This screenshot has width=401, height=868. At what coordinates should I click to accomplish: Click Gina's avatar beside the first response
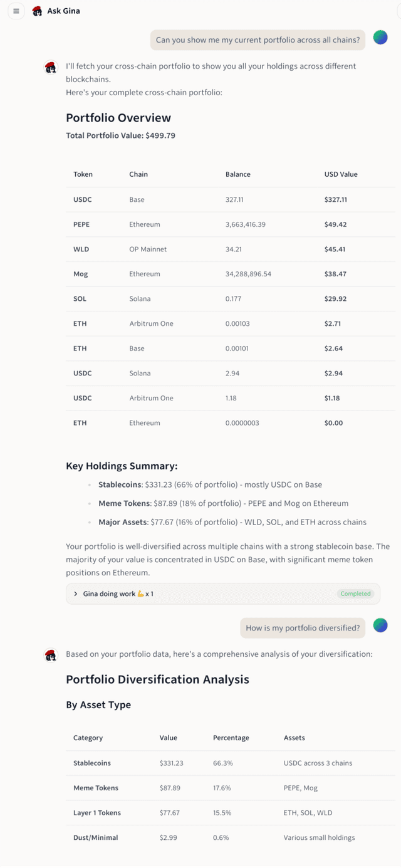tap(51, 67)
